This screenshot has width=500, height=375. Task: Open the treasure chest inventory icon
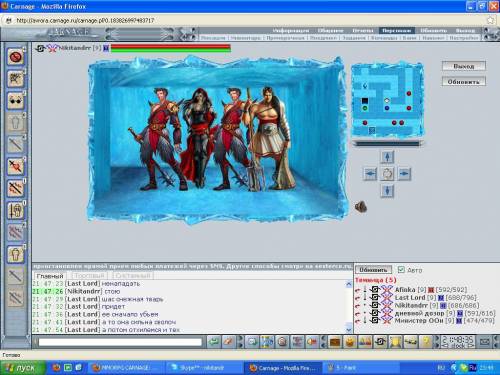[x=335, y=342]
